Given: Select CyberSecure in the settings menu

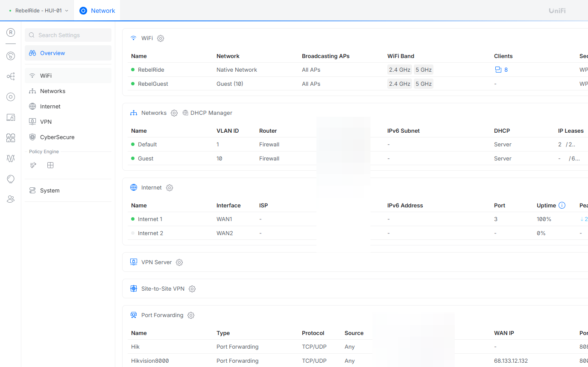Looking at the screenshot, I should [x=57, y=137].
